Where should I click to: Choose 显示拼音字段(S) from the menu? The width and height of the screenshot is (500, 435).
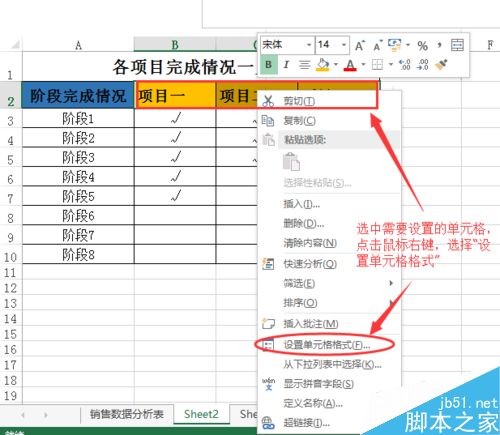tap(330, 384)
